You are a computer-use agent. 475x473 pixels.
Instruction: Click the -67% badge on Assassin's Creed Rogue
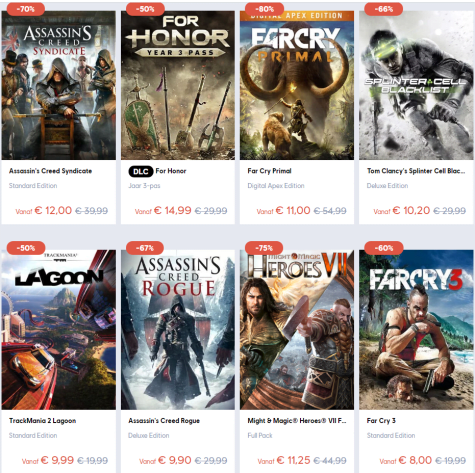coord(145,248)
